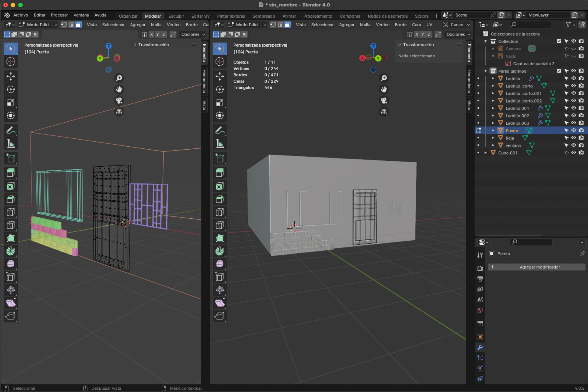Disable render for ventana object
The height and width of the screenshot is (392, 588).
point(581,145)
